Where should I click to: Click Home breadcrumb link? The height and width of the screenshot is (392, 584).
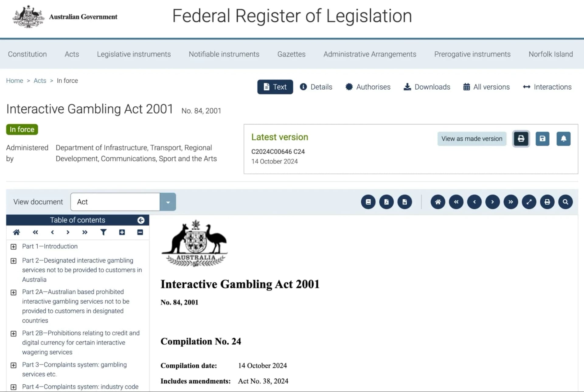point(15,81)
